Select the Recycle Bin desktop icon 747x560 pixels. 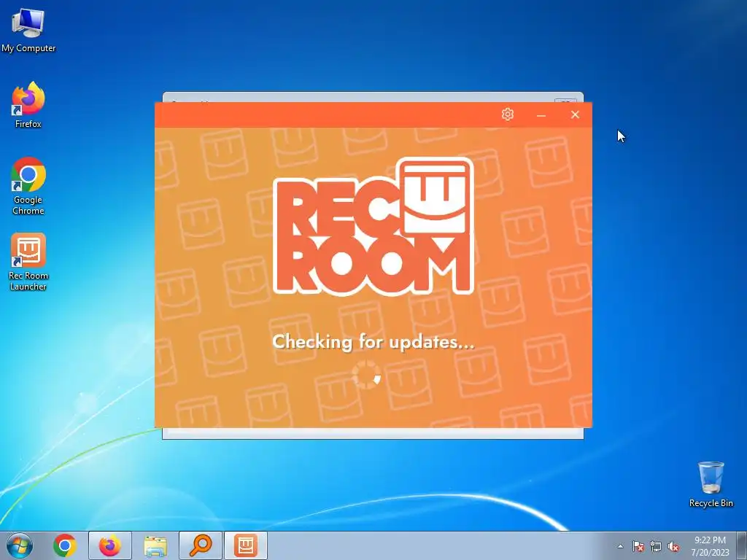pyautogui.click(x=711, y=484)
